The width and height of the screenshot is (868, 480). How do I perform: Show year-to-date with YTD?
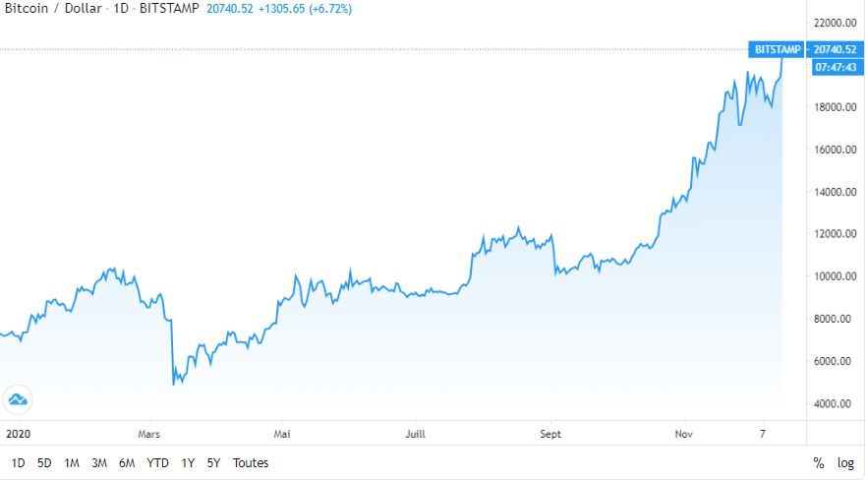[157, 462]
